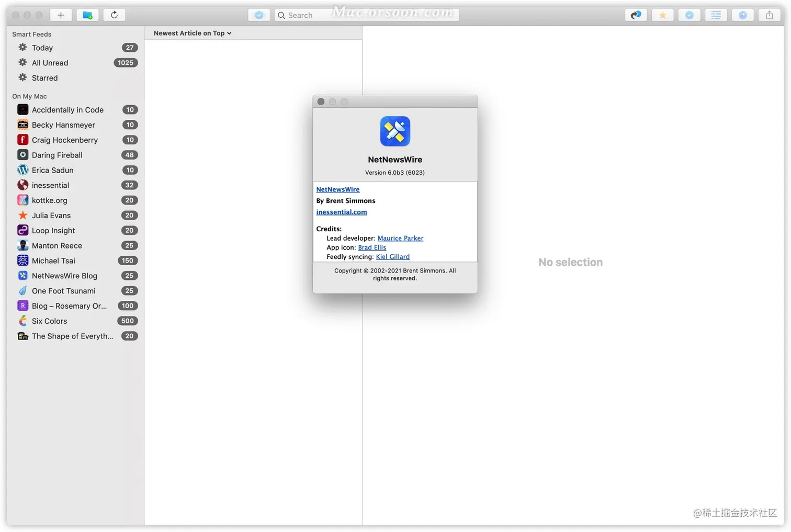The width and height of the screenshot is (791, 532).
Task: Select the All Unread smart feed
Action: pyautogui.click(x=75, y=63)
